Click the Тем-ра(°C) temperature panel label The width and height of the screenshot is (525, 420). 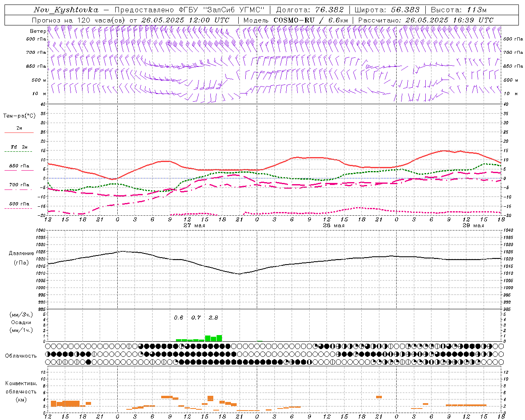pyautogui.click(x=19, y=116)
